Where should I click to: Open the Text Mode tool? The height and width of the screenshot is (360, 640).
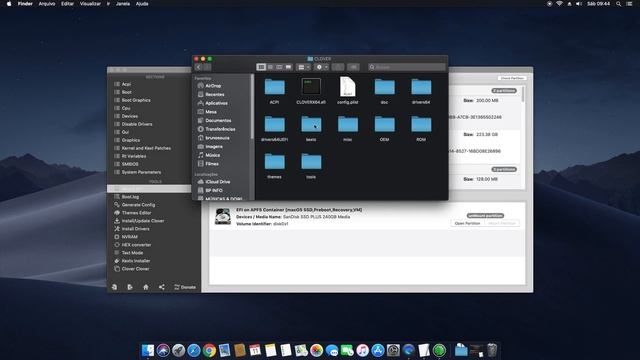(x=132, y=253)
